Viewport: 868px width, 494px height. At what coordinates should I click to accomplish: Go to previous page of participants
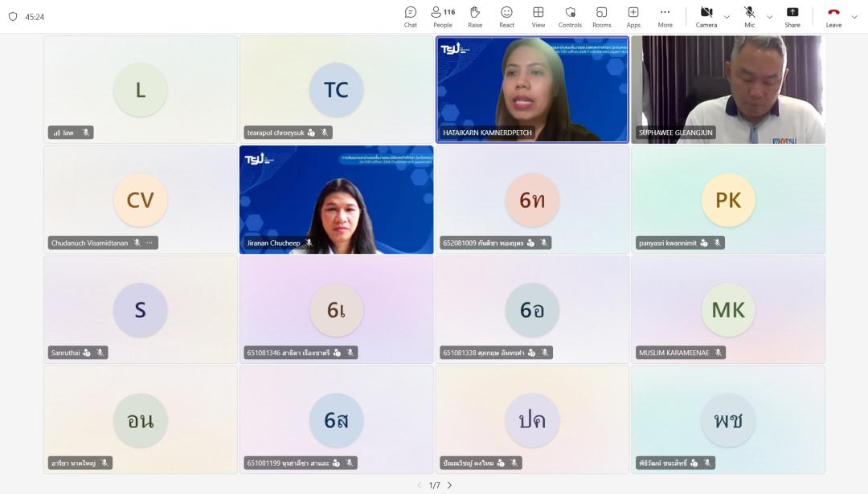pyautogui.click(x=419, y=485)
